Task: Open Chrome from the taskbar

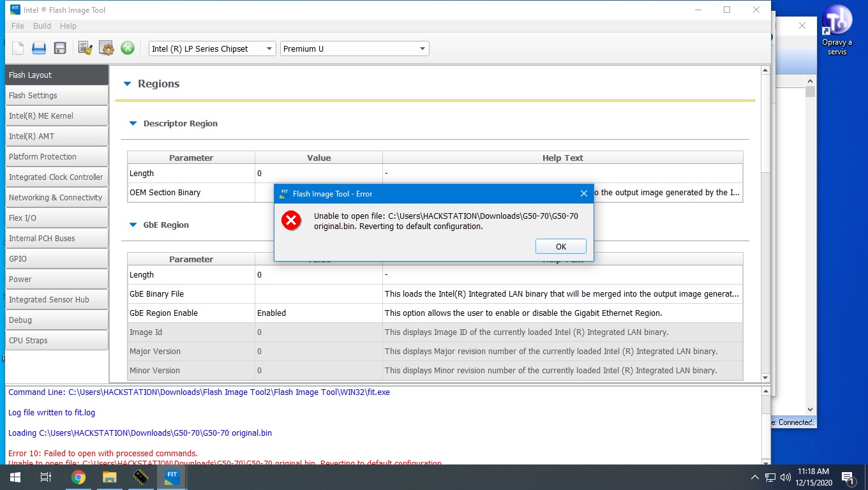Action: click(x=79, y=477)
